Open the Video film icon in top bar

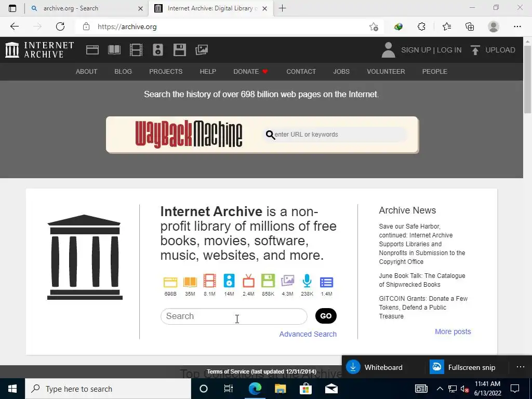click(x=136, y=50)
